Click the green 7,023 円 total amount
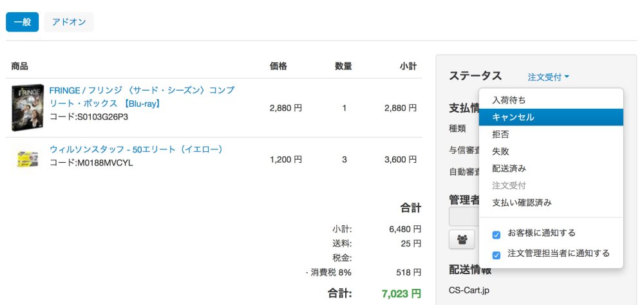644x305 pixels. (401, 293)
